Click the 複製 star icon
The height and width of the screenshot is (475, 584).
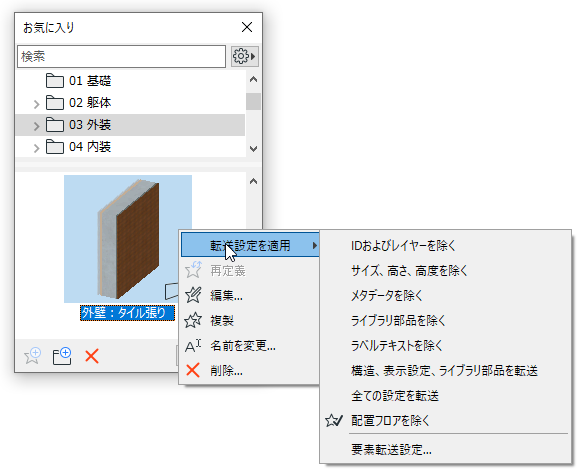[193, 320]
